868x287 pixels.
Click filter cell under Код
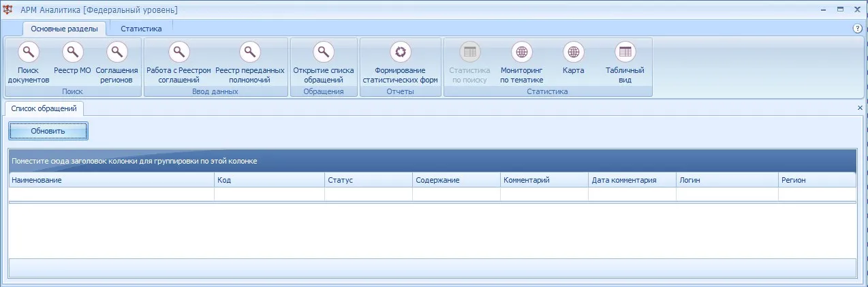click(269, 194)
